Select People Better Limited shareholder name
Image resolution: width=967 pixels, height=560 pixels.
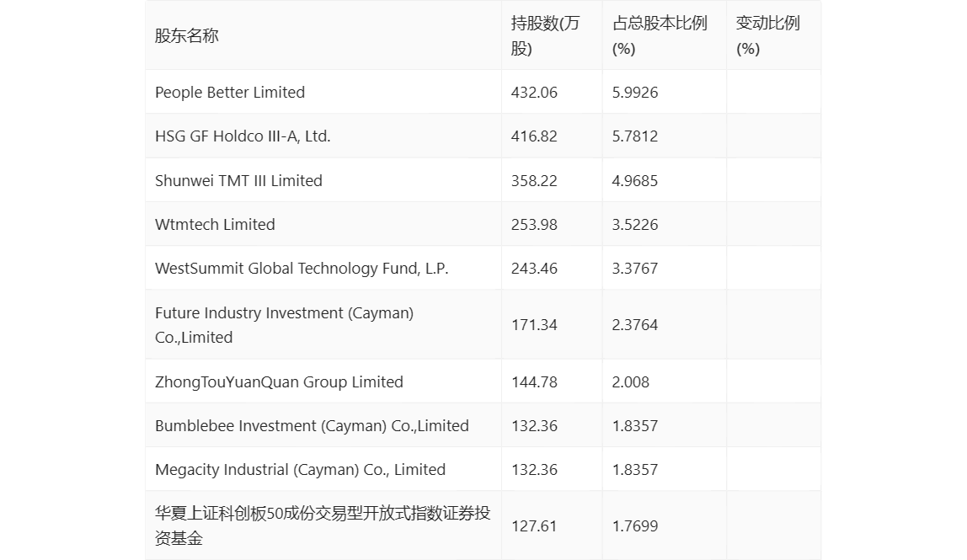coord(230,93)
